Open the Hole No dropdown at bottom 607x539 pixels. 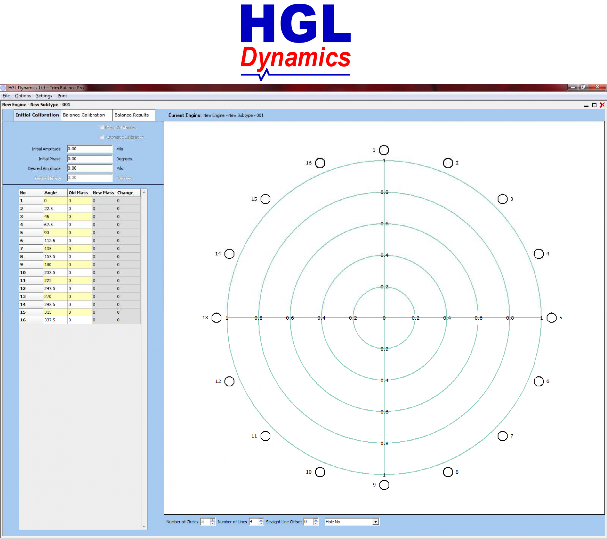click(375, 522)
